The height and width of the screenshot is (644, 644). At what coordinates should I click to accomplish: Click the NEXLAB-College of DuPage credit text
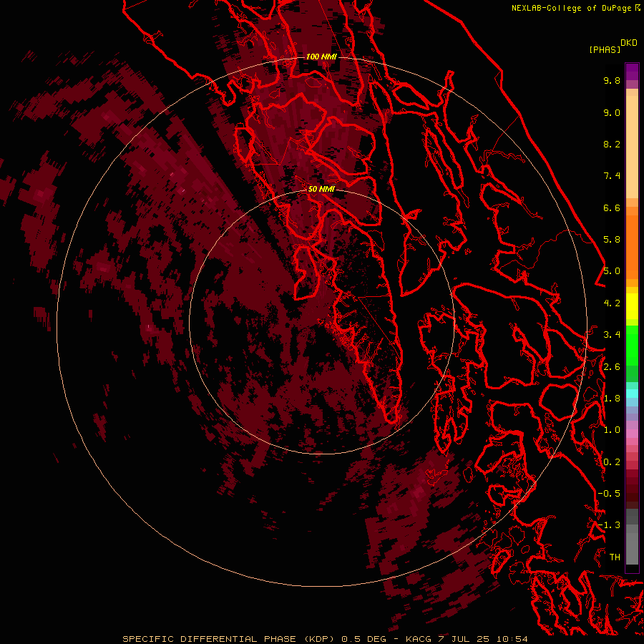(571, 8)
